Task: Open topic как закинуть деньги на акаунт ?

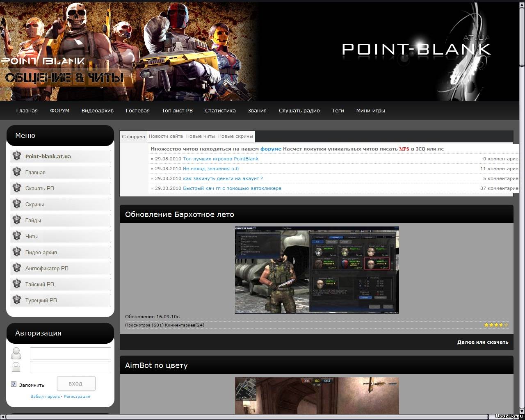Action: click(223, 178)
